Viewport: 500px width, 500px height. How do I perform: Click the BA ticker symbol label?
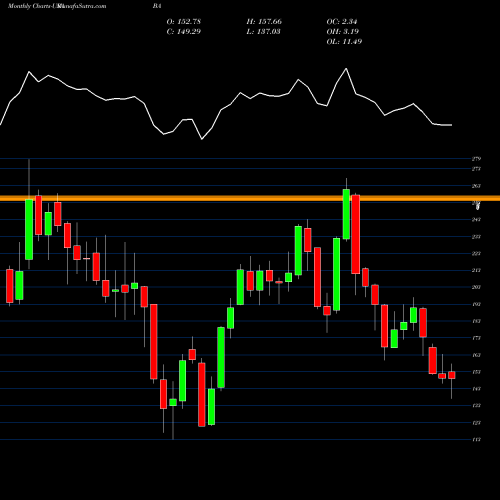(157, 6)
